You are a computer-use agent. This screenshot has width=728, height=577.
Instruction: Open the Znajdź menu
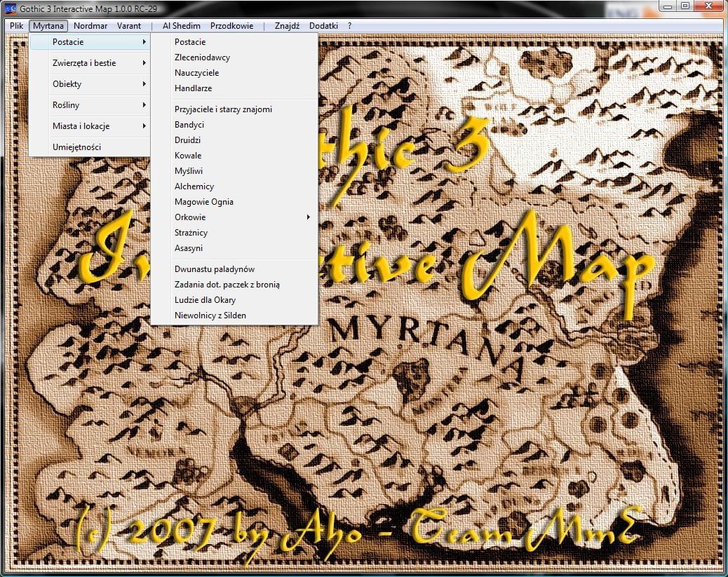287,26
